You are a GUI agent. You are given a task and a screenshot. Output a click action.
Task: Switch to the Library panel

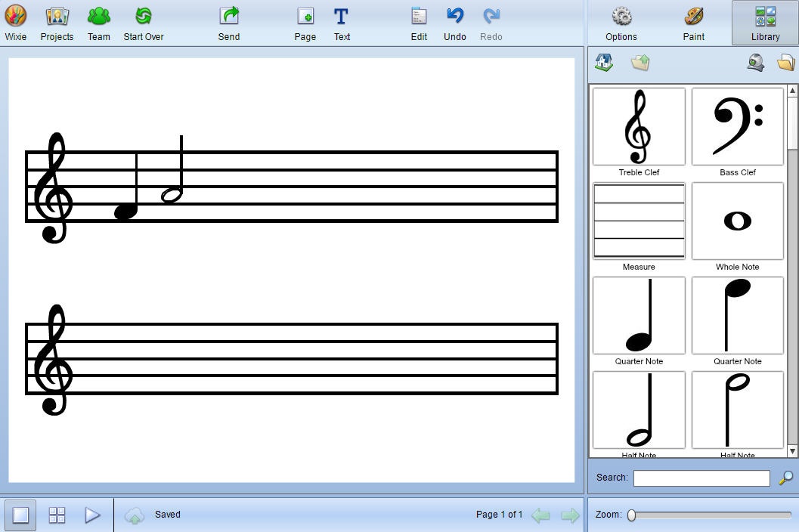[764, 21]
